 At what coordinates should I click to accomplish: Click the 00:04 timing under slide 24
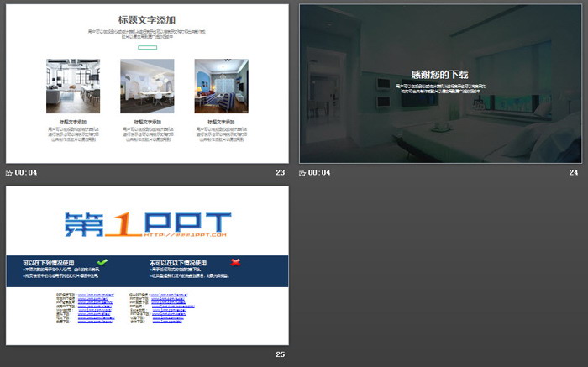(x=319, y=172)
